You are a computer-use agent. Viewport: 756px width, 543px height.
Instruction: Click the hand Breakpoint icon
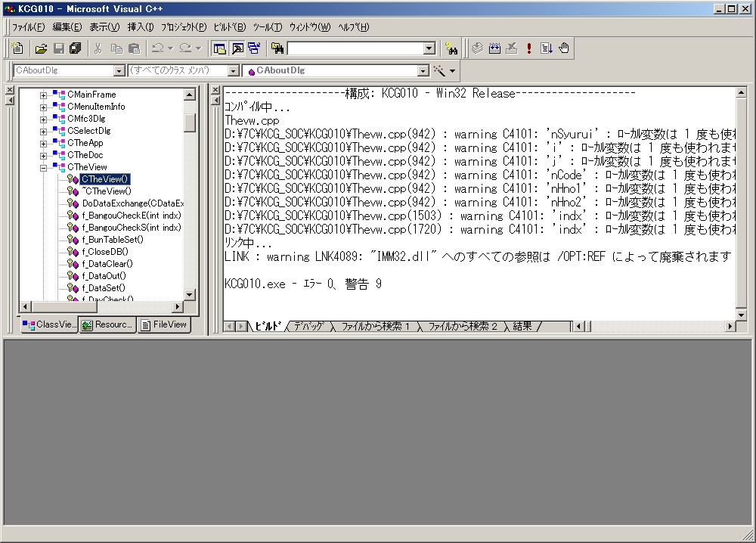point(564,48)
